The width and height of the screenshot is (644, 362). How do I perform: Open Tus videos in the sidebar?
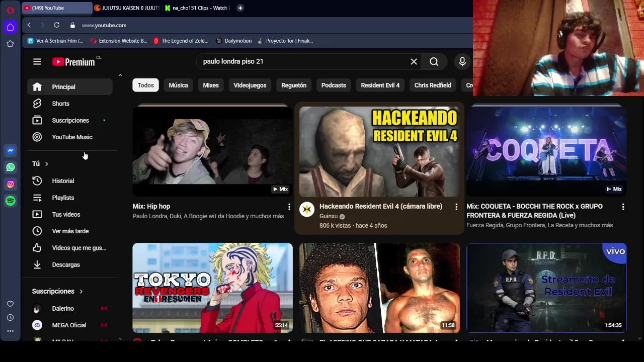point(69,214)
